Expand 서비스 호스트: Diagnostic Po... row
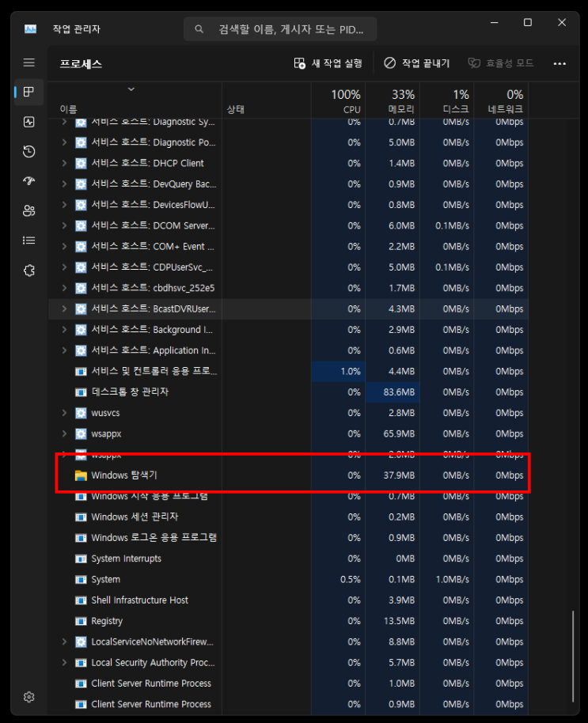588x723 pixels. (64, 142)
